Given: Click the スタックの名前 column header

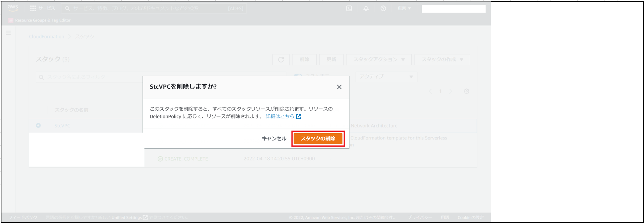Looking at the screenshot, I should [71, 110].
